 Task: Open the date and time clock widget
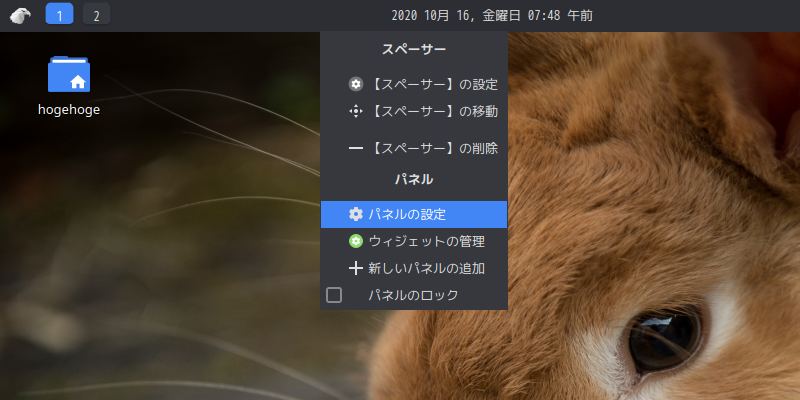tap(492, 16)
